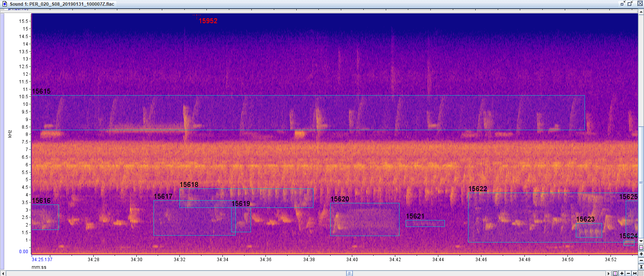Viewport: 644px width, 276px height.
Task: Zoom in on the time axis
Action: (622, 273)
